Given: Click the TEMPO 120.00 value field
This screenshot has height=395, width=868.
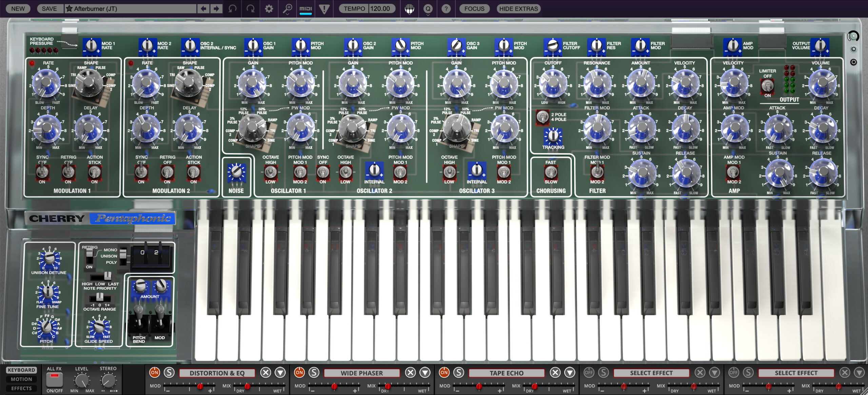Looking at the screenshot, I should (382, 8).
